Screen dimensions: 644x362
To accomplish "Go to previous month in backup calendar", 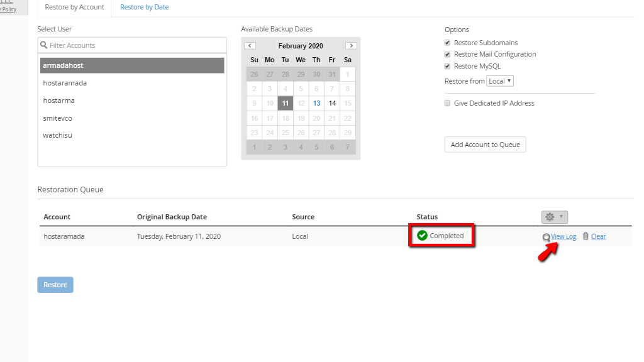I will [250, 45].
